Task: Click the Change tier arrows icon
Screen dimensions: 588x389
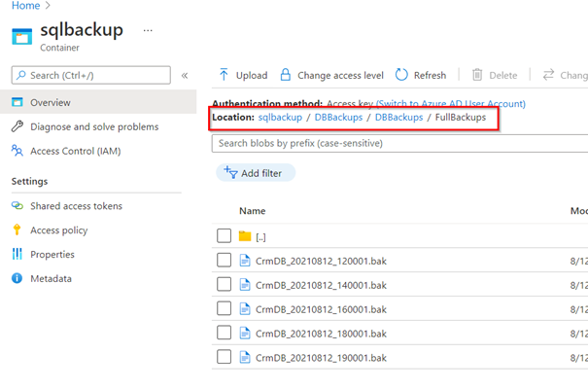Action: (x=548, y=75)
